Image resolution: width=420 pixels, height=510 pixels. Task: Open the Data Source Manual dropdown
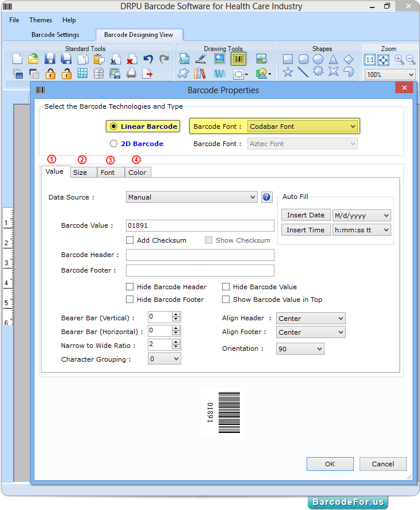[x=192, y=197]
